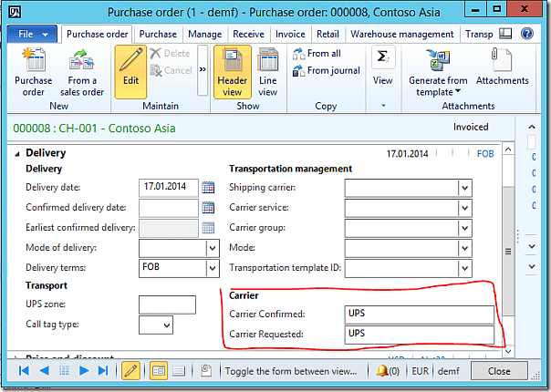Collapse the Delivery section header
551x392 pixels.
(19, 153)
